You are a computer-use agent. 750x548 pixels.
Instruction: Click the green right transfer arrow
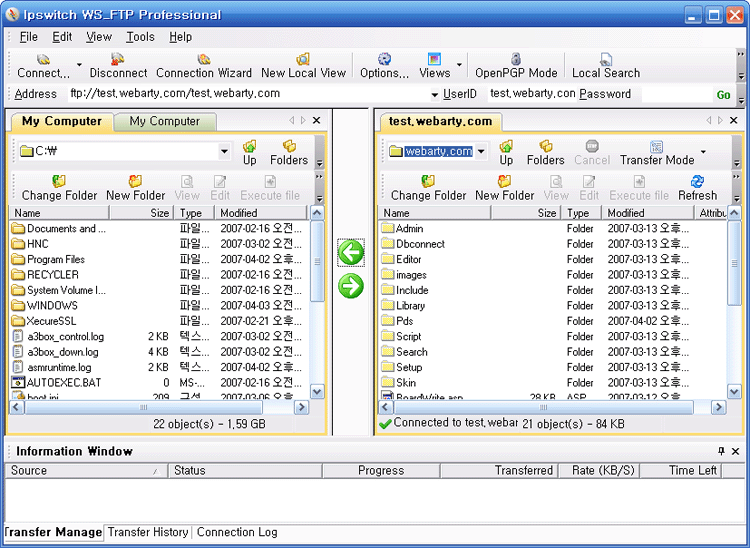[x=351, y=286]
